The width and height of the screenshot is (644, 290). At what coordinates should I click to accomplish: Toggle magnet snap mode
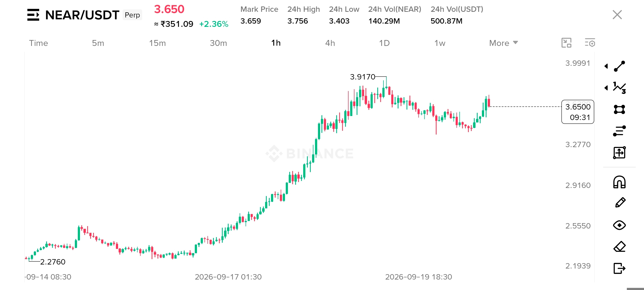point(619,182)
